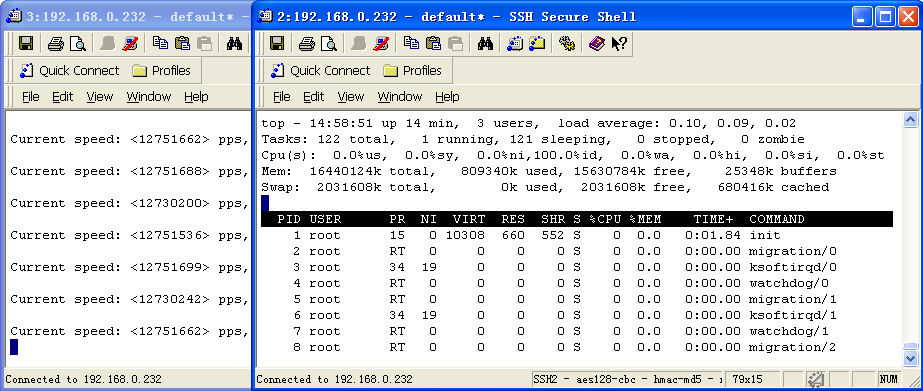
Task: Click window 2 title bar text
Action: pyautogui.click(x=457, y=16)
